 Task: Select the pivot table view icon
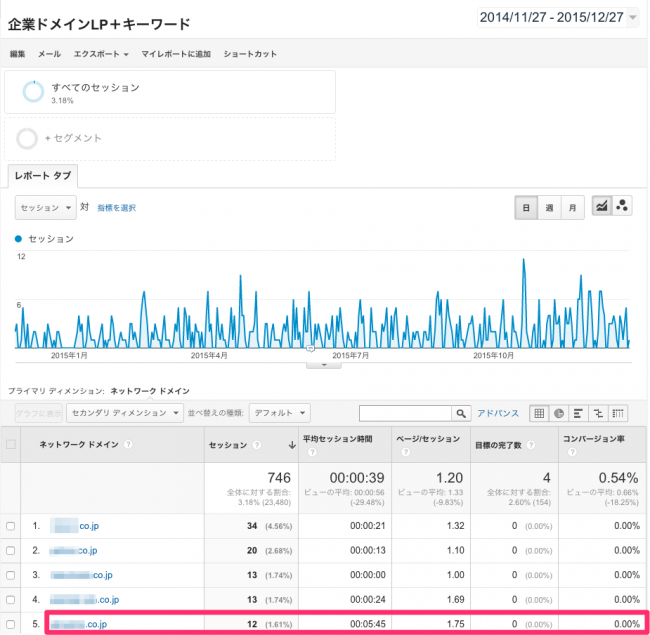(x=619, y=413)
